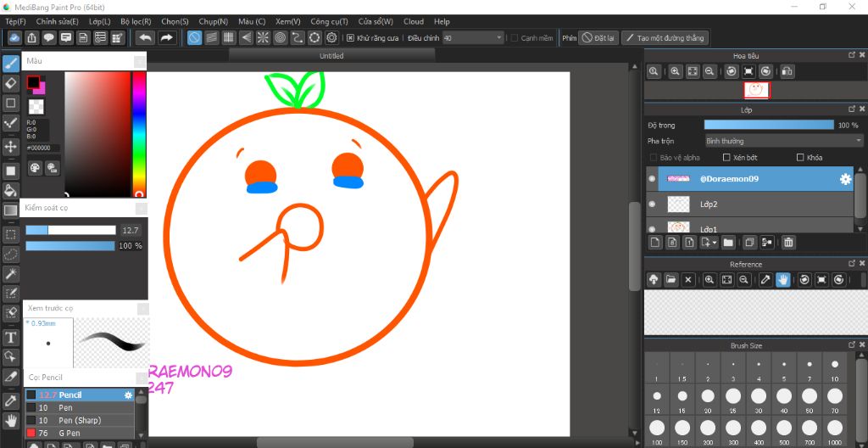Viewport: 868px width, 448px height.
Task: Click the navigator preview thumbnail
Action: tap(757, 89)
